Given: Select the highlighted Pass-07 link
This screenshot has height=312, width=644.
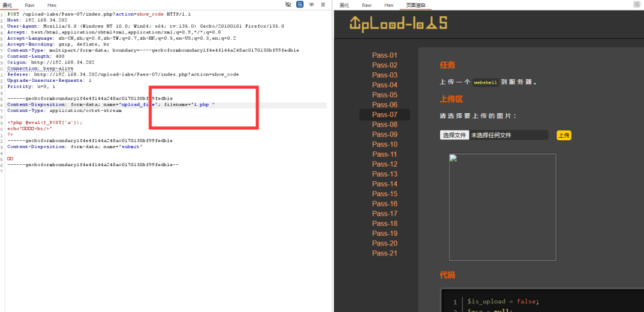Looking at the screenshot, I should (x=384, y=114).
